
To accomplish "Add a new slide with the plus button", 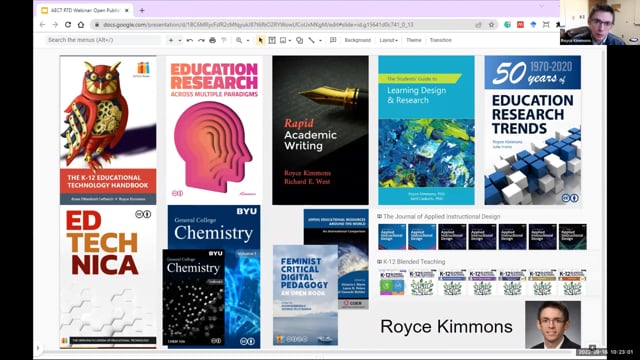I will (x=171, y=40).
